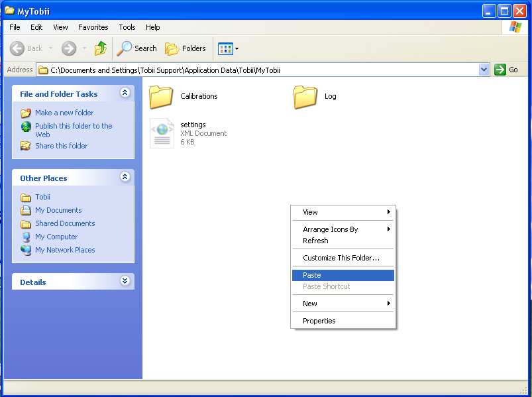Click the Shared Documents folder icon
Viewport: 532px width, 397px height.
click(x=26, y=223)
